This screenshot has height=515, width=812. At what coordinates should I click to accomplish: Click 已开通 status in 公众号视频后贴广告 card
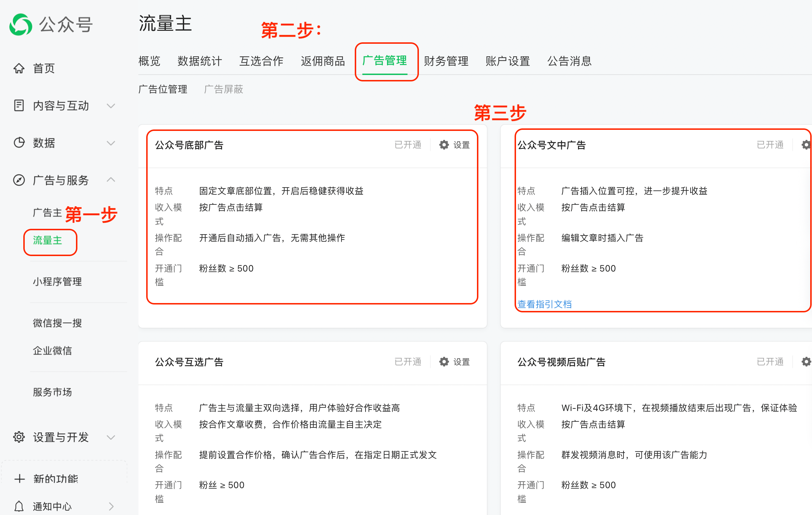pyautogui.click(x=770, y=362)
